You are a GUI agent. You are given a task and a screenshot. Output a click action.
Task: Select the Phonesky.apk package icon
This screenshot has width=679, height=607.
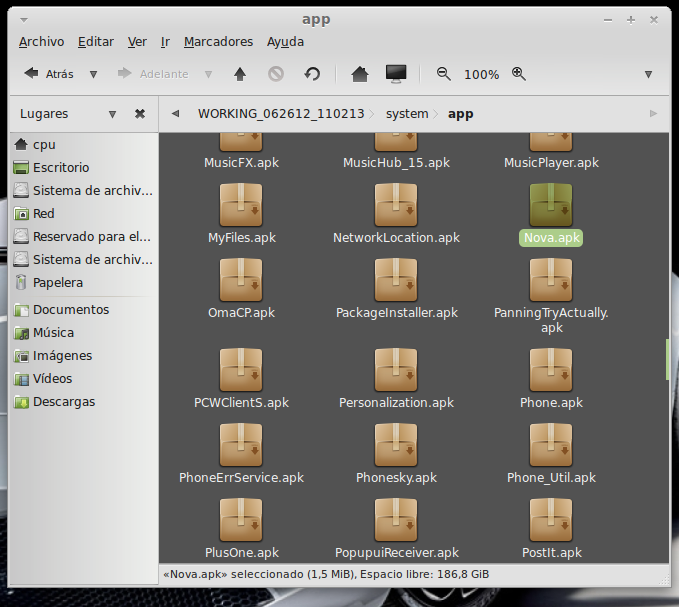(396, 445)
